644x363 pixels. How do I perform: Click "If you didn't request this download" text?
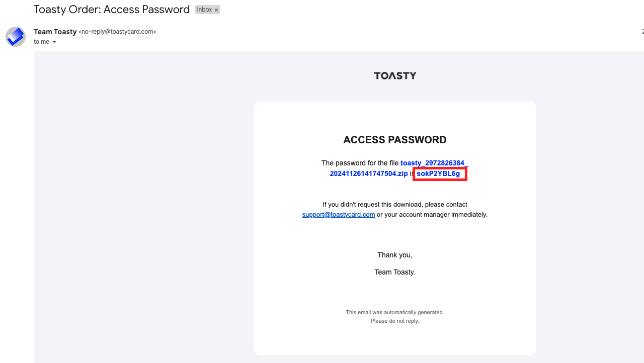tap(395, 205)
